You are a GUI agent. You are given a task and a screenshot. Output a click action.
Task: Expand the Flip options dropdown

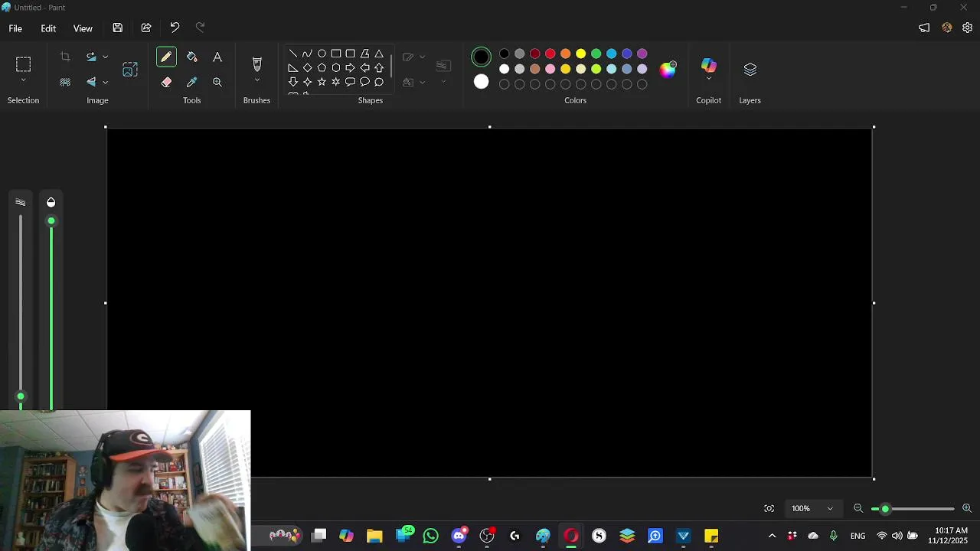pos(106,83)
